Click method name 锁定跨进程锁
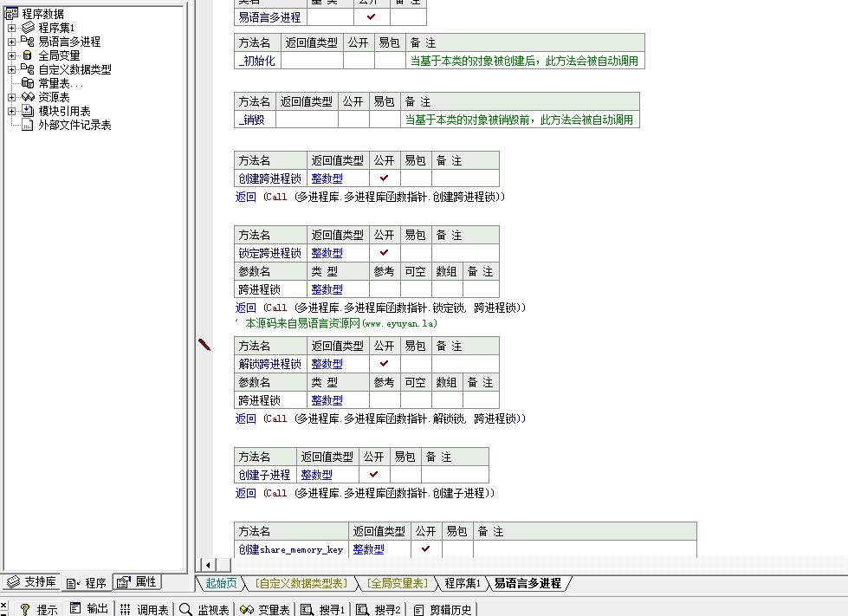 pyautogui.click(x=270, y=253)
